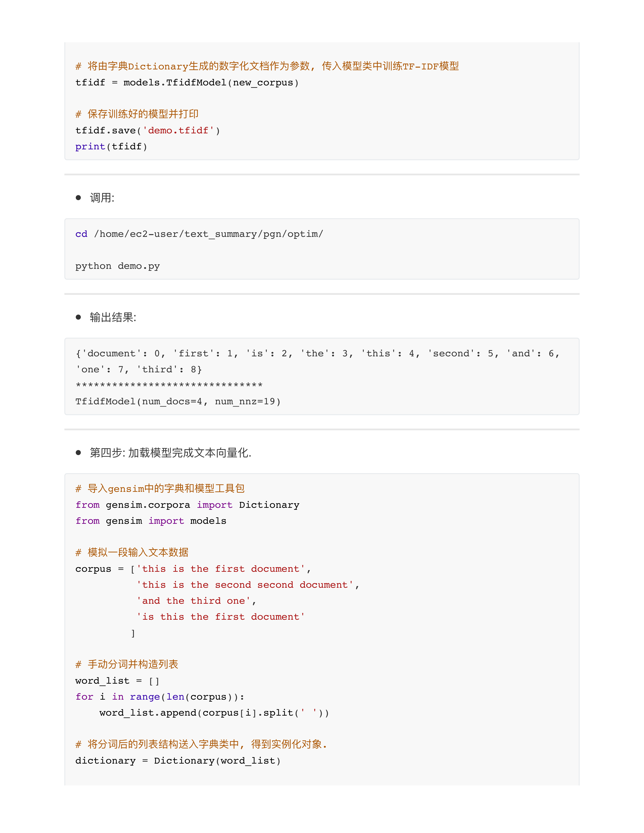The height and width of the screenshot is (833, 644).
Task: Click the string 'is this the first document'
Action: [x=221, y=617]
